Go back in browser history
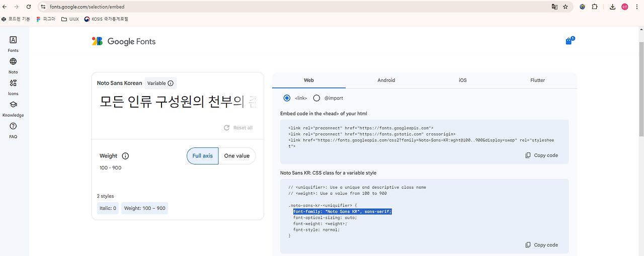Screen dimensions: 644x256 (5, 7)
